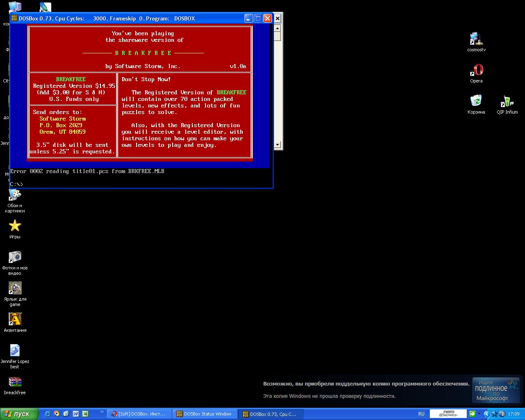Image resolution: width=525 pixels, height=420 pixels.
Task: Click the scroll up arrow of background window
Action: click(278, 28)
